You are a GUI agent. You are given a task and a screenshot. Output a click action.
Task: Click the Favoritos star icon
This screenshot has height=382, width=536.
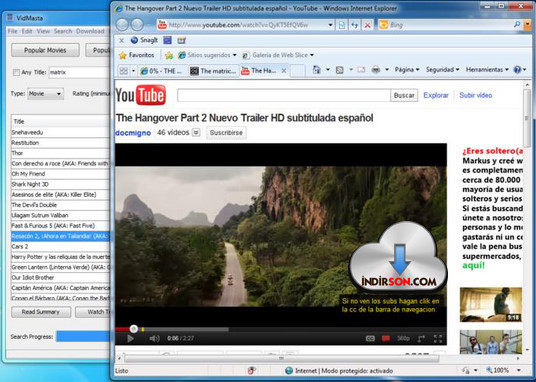[122, 55]
